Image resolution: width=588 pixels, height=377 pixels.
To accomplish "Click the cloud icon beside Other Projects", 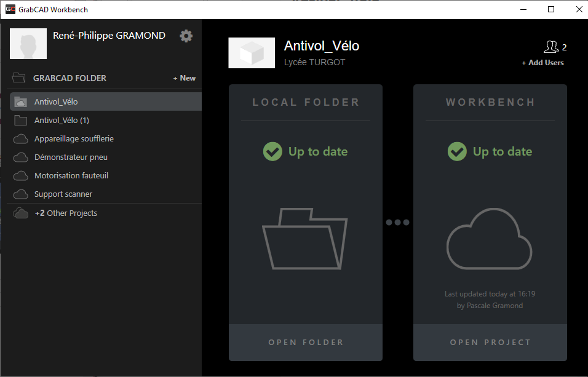I will (x=21, y=213).
